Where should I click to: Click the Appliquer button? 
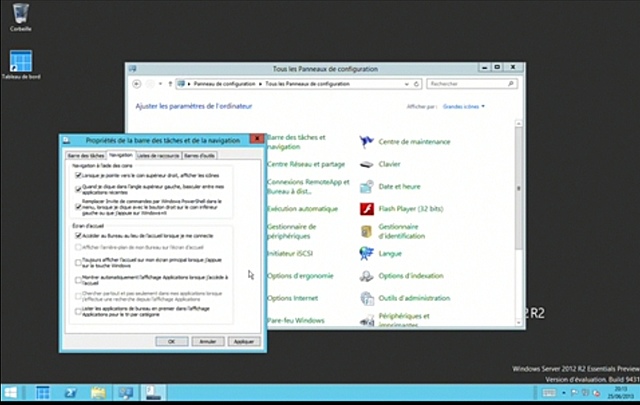(244, 341)
